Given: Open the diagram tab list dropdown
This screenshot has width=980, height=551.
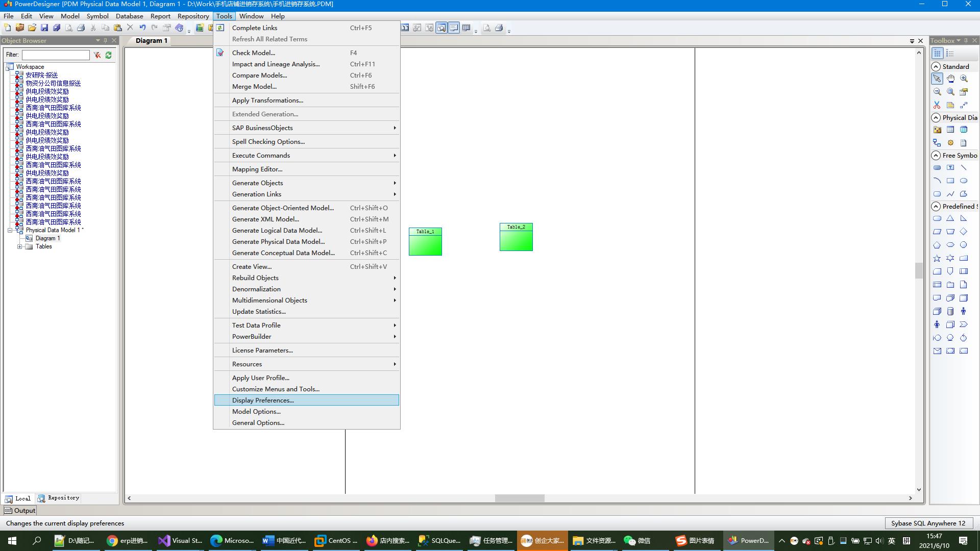Looking at the screenshot, I should pos(912,41).
